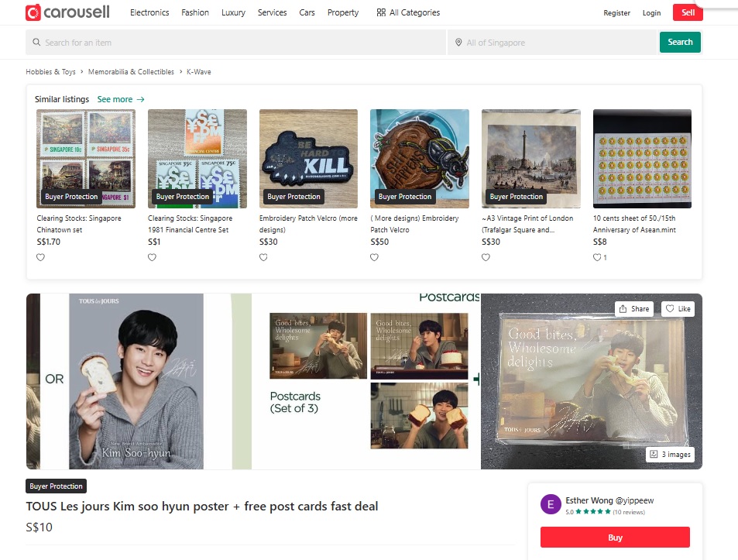Like the A3 Vintage Print of London listing
Viewport: 738px width, 560px height.
coord(486,257)
